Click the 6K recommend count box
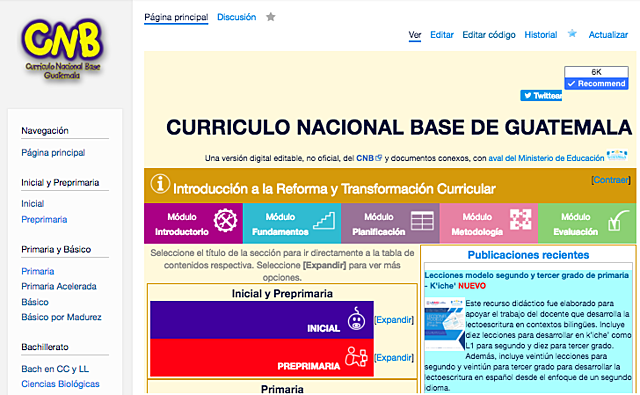The image size is (640, 395). (x=596, y=72)
